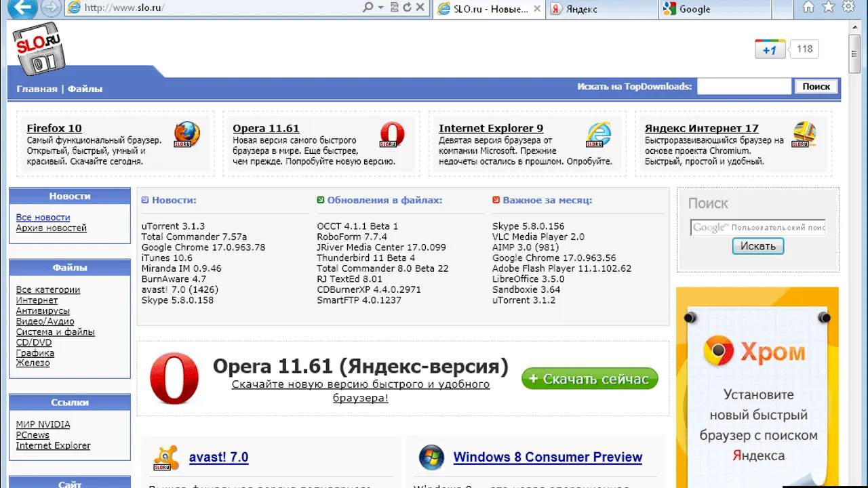
Task: Open browser Tools gear icon
Action: [x=848, y=7]
